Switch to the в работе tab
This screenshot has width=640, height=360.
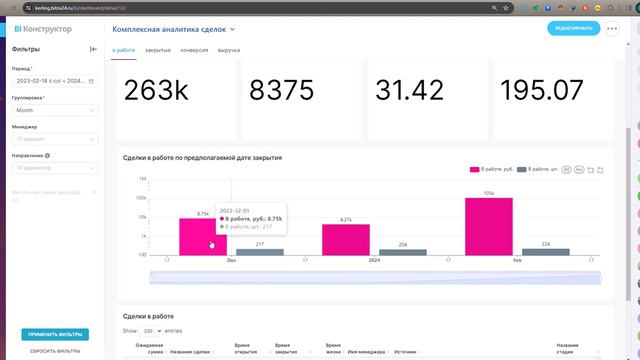coord(123,50)
